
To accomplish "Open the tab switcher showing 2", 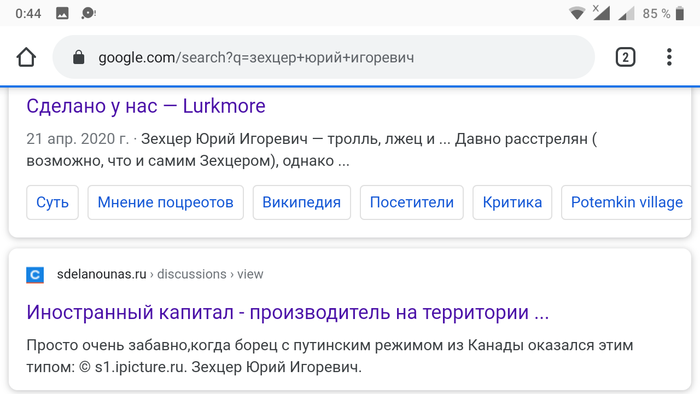I will coord(625,57).
